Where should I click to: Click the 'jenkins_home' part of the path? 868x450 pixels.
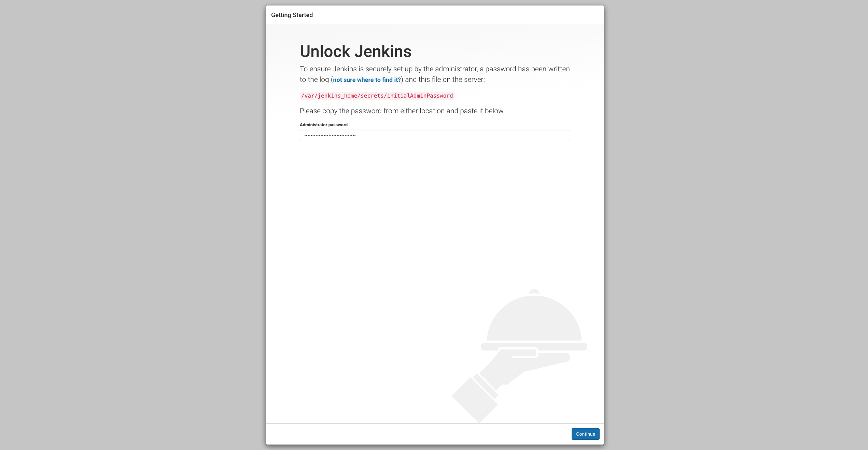click(x=337, y=96)
